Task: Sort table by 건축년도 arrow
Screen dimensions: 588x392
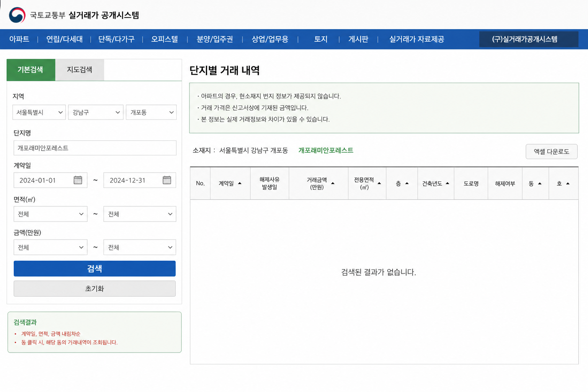Action: (447, 183)
